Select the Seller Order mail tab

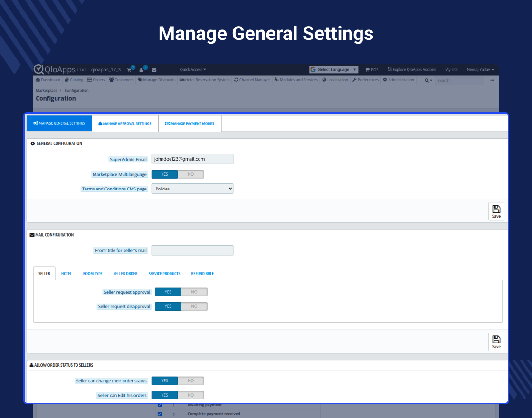click(125, 274)
